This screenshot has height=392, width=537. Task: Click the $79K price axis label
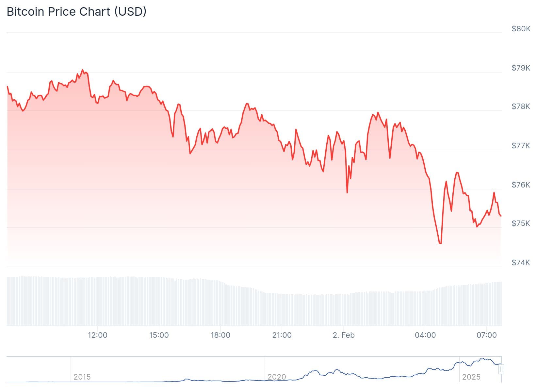[521, 68]
